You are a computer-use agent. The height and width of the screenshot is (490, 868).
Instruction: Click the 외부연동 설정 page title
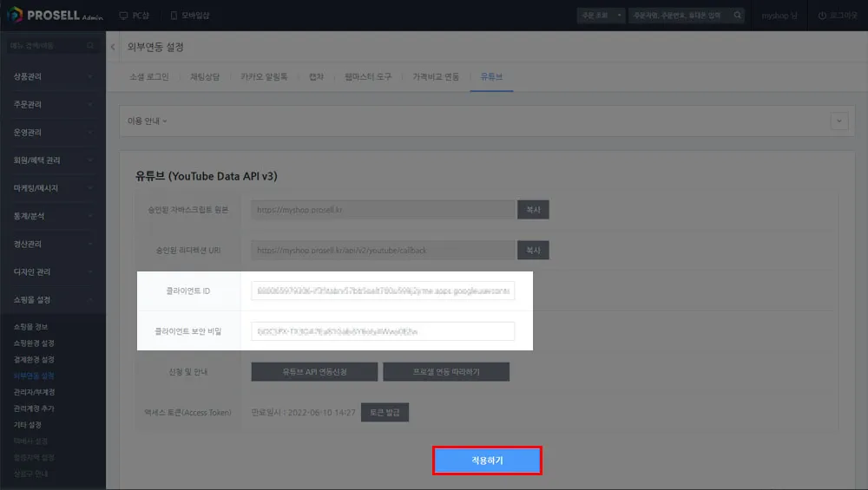pyautogui.click(x=155, y=47)
